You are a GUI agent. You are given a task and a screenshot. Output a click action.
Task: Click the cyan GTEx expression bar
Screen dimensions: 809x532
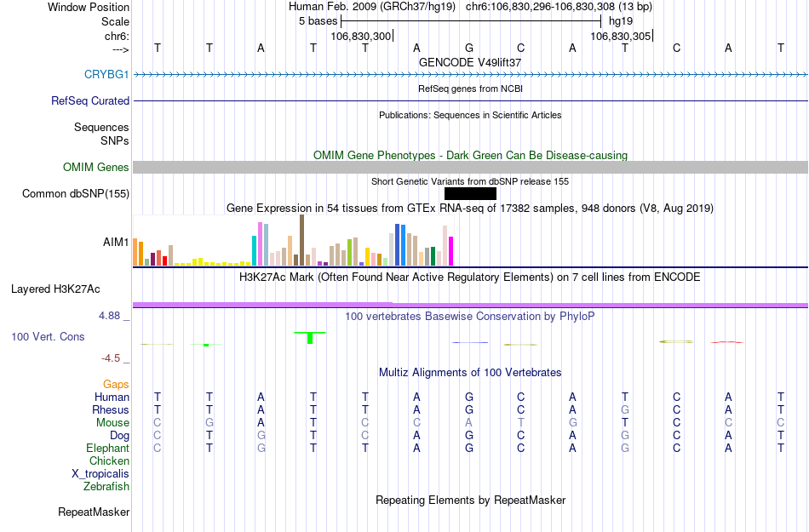pyautogui.click(x=254, y=250)
